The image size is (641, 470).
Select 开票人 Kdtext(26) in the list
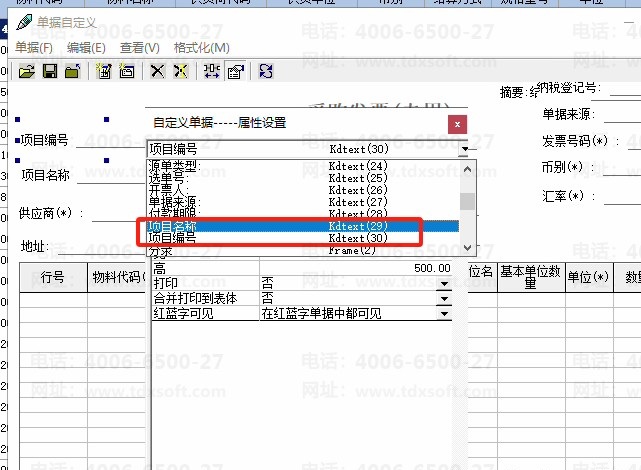tap(303, 190)
